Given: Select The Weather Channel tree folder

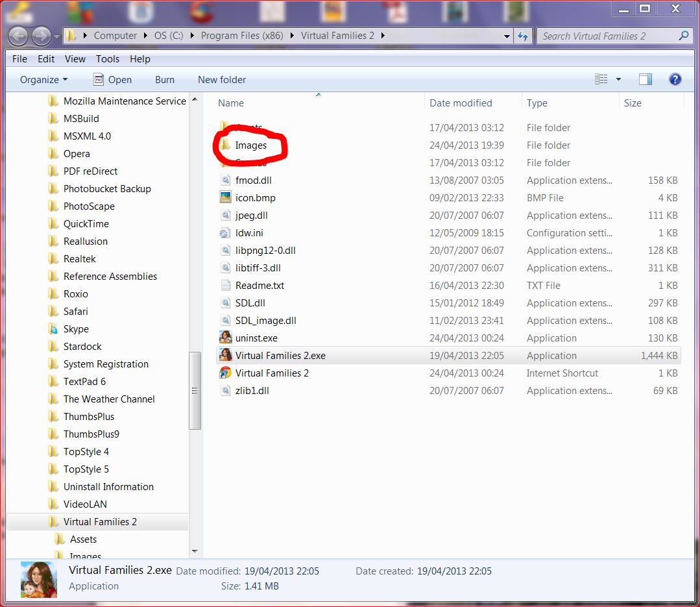Looking at the screenshot, I should pyautogui.click(x=101, y=399).
